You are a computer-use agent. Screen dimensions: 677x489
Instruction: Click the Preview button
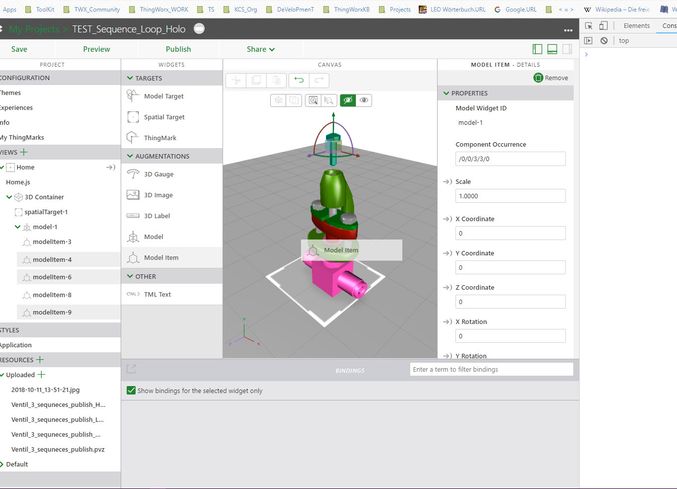point(96,49)
